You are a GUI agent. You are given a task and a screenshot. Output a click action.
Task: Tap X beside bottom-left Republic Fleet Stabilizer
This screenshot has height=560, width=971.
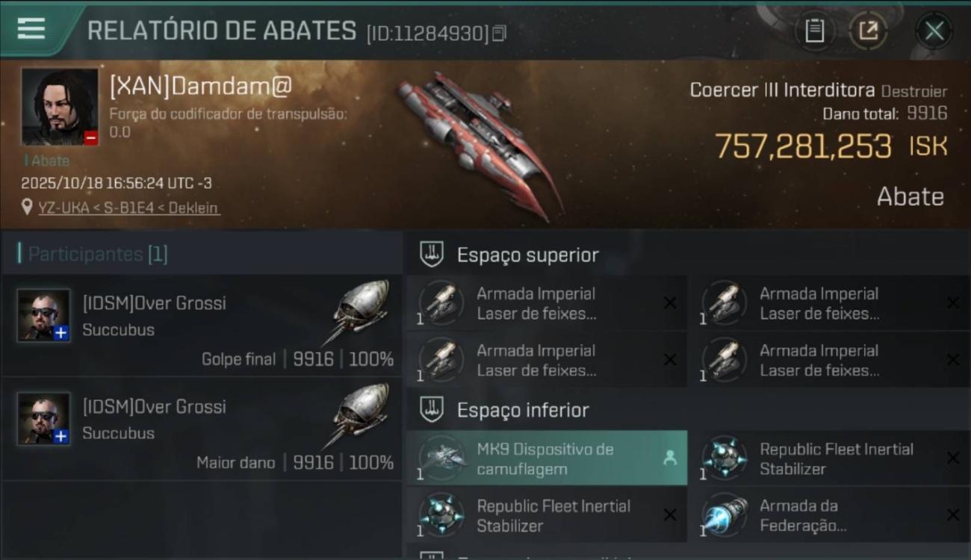coord(670,514)
